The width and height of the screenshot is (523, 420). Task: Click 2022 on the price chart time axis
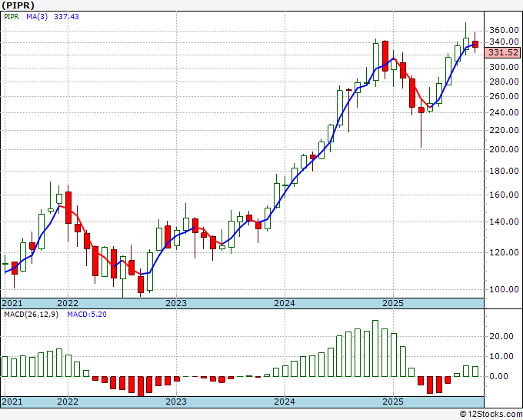pos(68,303)
